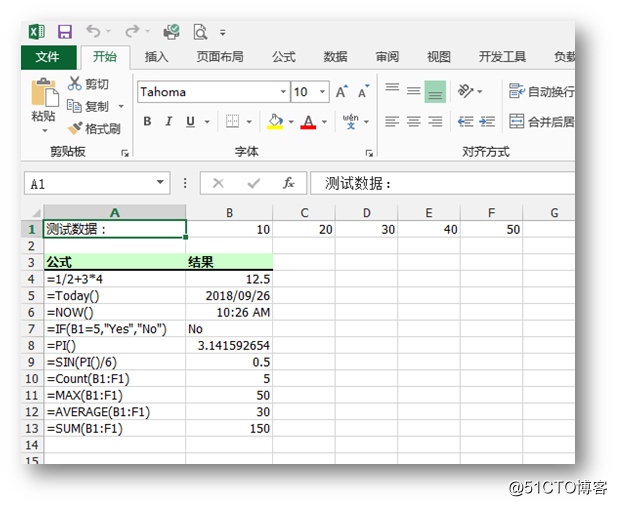Switch to the Formulas (公式) tab
The width and height of the screenshot is (617, 506).
click(284, 57)
